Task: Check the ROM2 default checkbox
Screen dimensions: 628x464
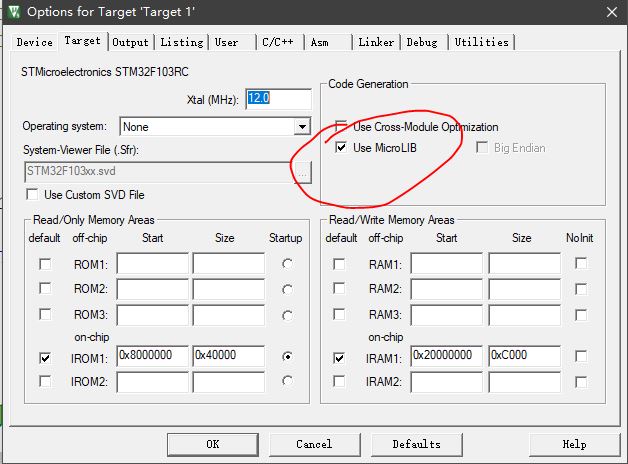Action: (x=45, y=288)
